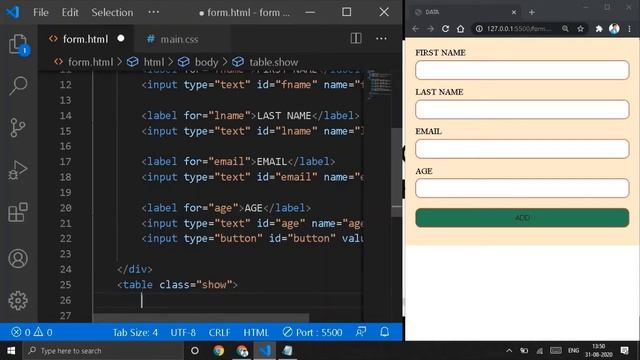Change Tab Size: 4 indentation setting
This screenshot has height=360, width=640.
135,332
